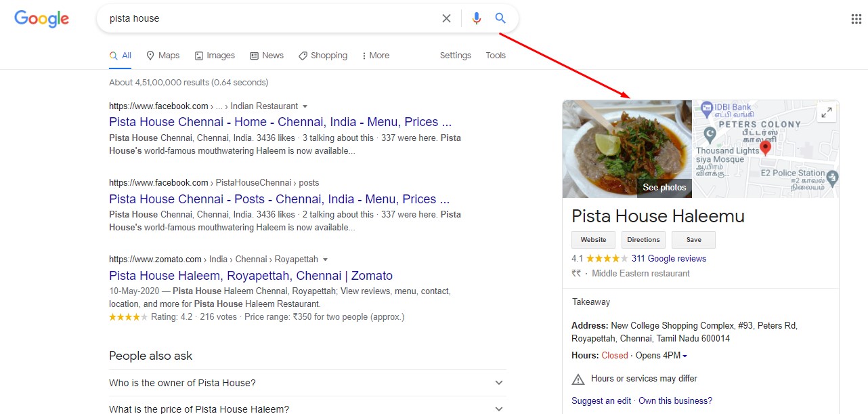Expand the map with the fullscreen icon
868x414 pixels.
click(826, 113)
